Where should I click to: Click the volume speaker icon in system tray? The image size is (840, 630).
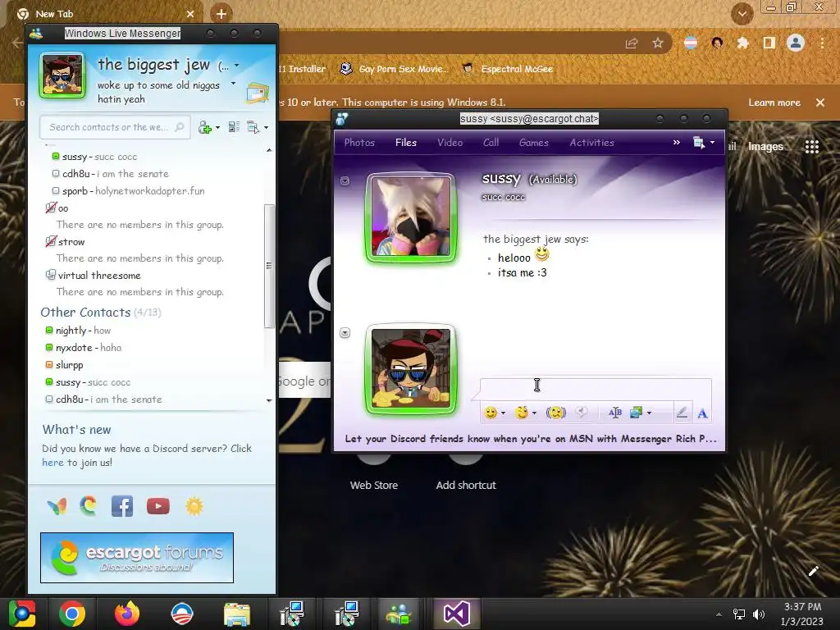coord(759,614)
